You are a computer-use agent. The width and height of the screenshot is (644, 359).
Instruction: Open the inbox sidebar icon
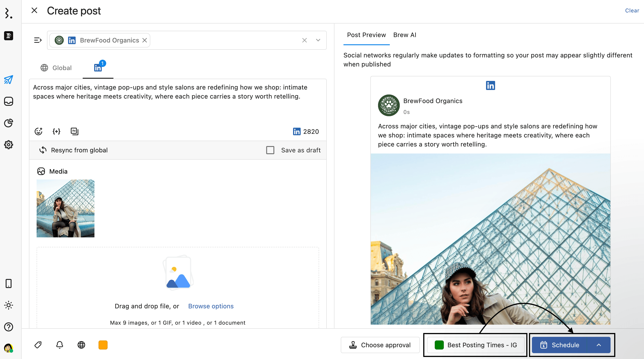click(x=9, y=101)
